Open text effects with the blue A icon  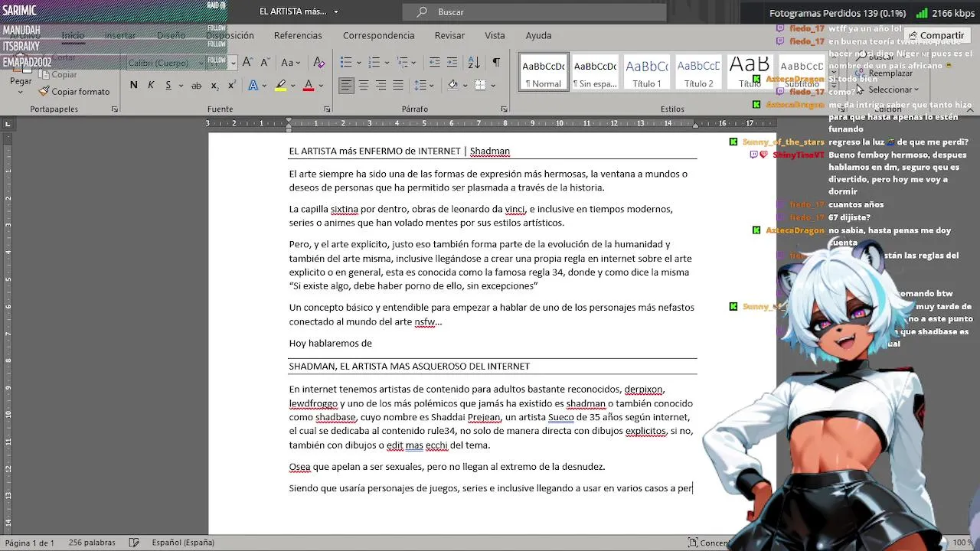click(x=253, y=85)
